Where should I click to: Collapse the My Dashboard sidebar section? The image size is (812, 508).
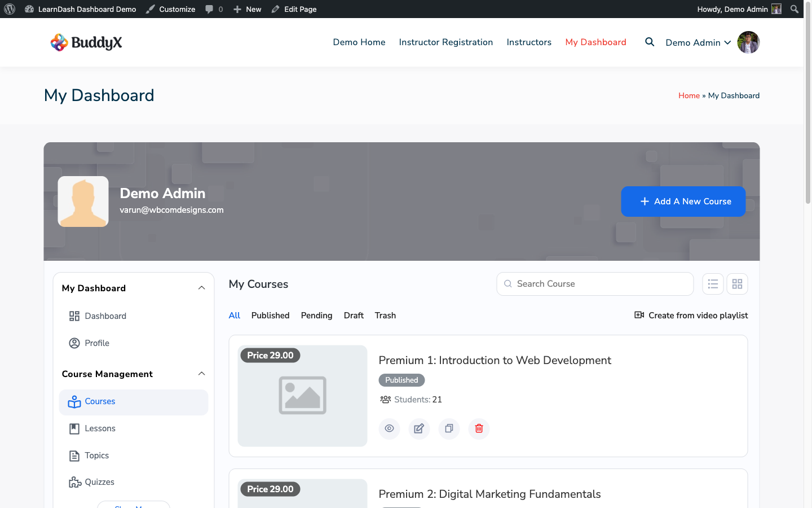pos(201,287)
